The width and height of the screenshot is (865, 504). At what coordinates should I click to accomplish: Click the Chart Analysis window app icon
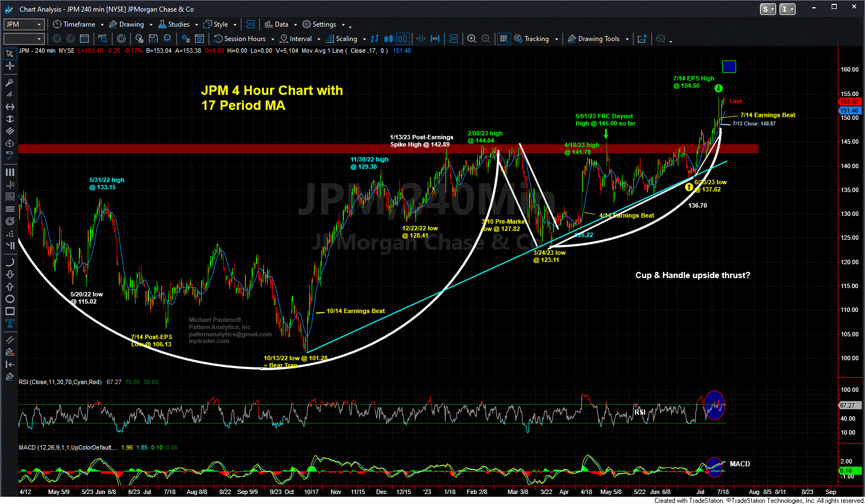[x=8, y=9]
